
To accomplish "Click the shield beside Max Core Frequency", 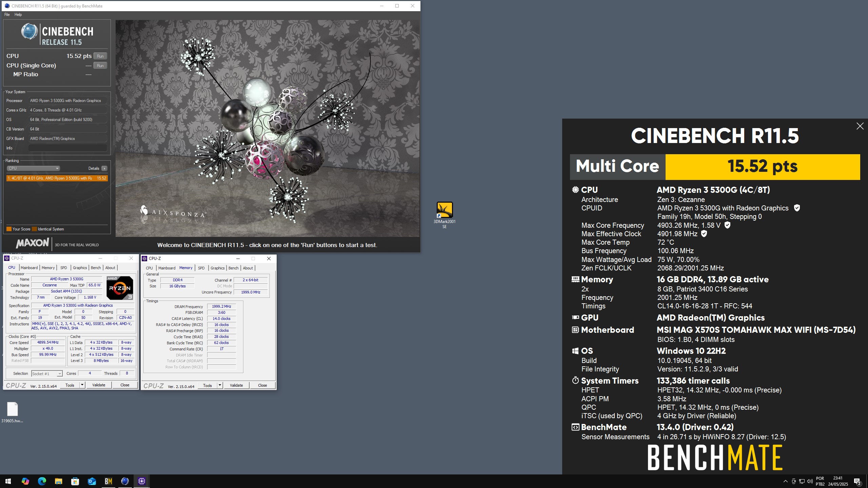I will tap(727, 225).
